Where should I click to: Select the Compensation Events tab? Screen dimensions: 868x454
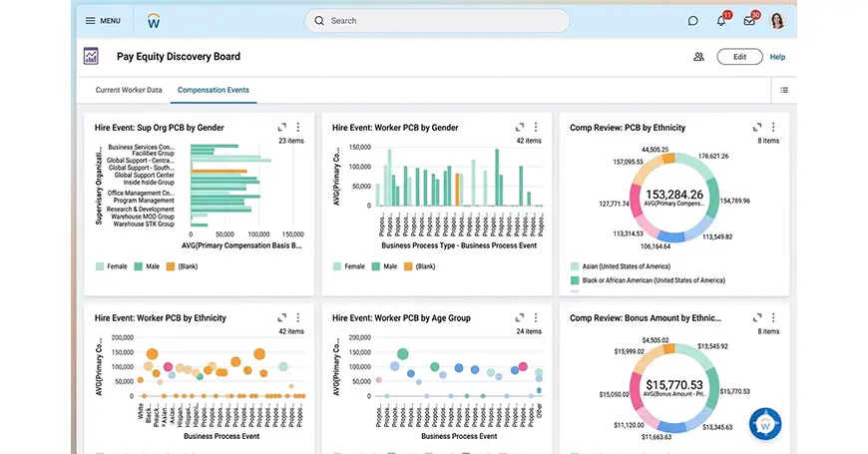(x=214, y=90)
